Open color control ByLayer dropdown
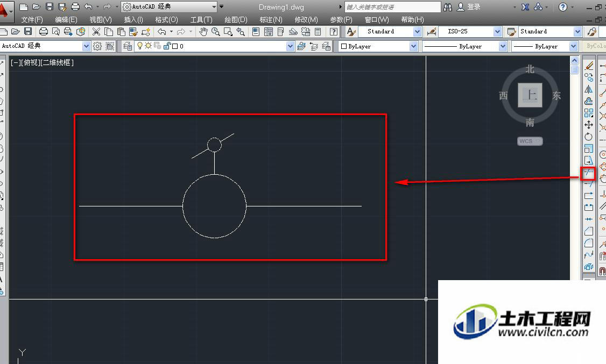This screenshot has height=364, width=606. click(413, 46)
